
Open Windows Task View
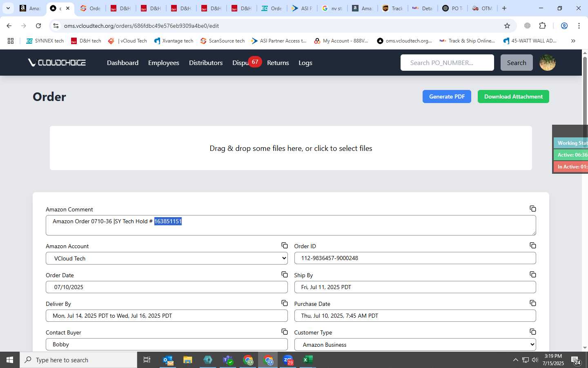[147, 360]
